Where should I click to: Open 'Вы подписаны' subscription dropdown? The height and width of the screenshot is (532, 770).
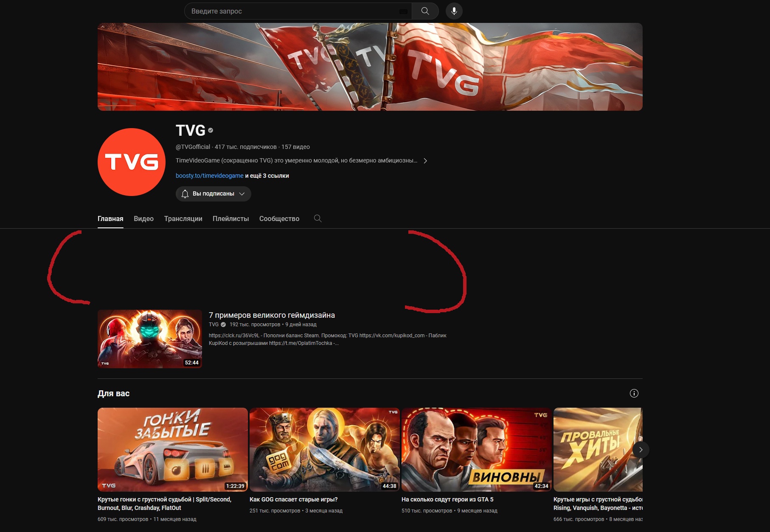[214, 194]
